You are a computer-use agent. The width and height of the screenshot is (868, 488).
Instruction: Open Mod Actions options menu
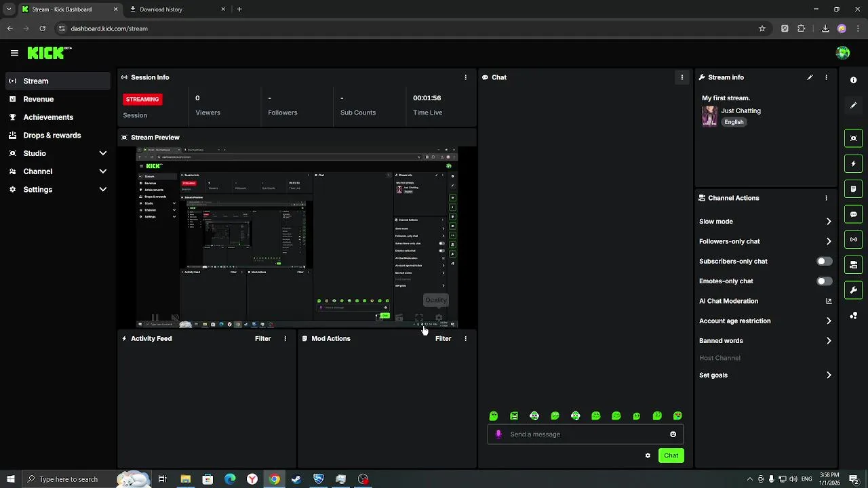(x=465, y=338)
